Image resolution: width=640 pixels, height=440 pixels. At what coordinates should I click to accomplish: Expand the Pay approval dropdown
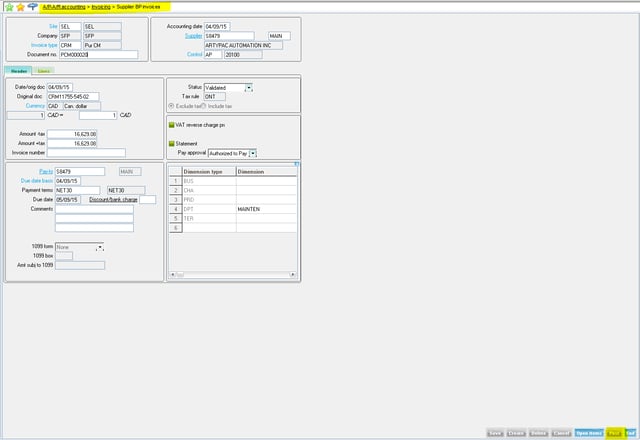coord(253,153)
